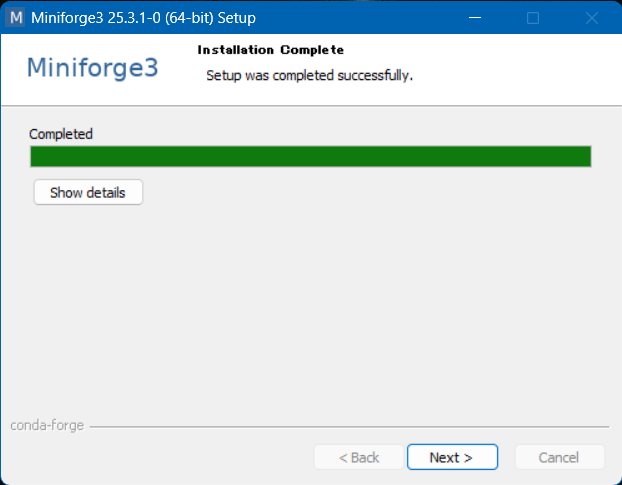Click the grayed-out maximize button

[x=533, y=18]
